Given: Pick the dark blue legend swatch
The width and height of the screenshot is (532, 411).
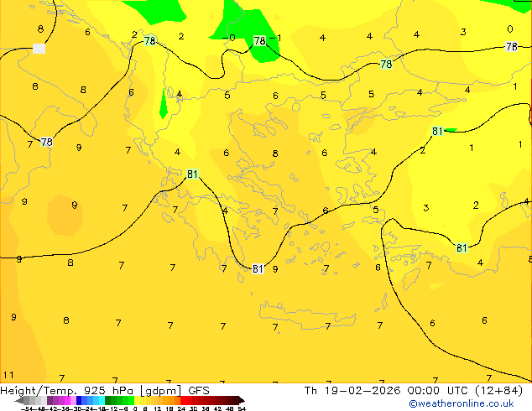Looking at the screenshot, I should [x=79, y=400].
